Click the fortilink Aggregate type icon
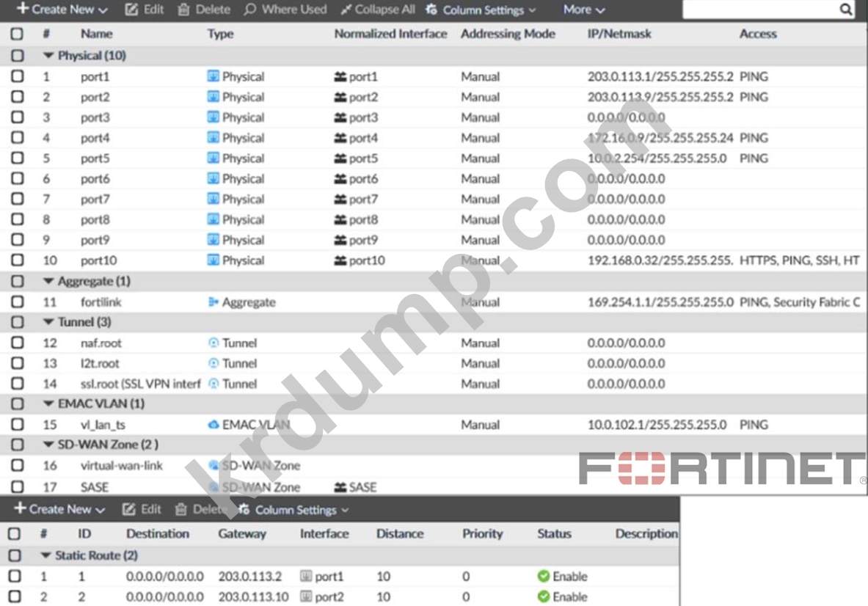 click(x=214, y=302)
